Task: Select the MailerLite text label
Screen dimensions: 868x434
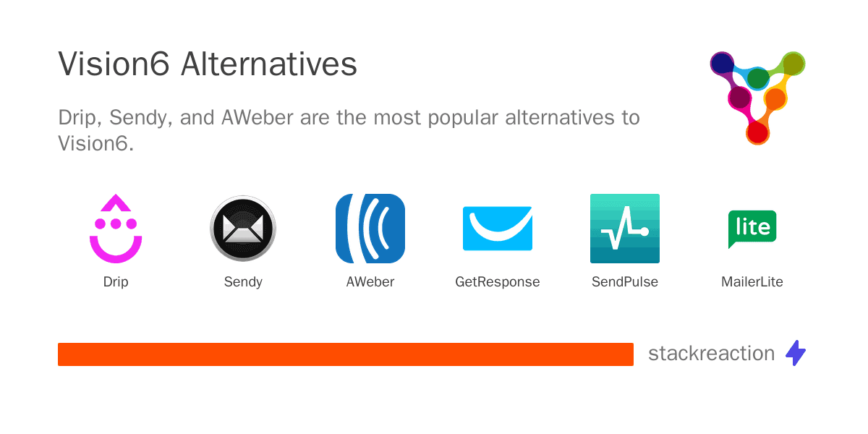Action: pyautogui.click(x=752, y=282)
